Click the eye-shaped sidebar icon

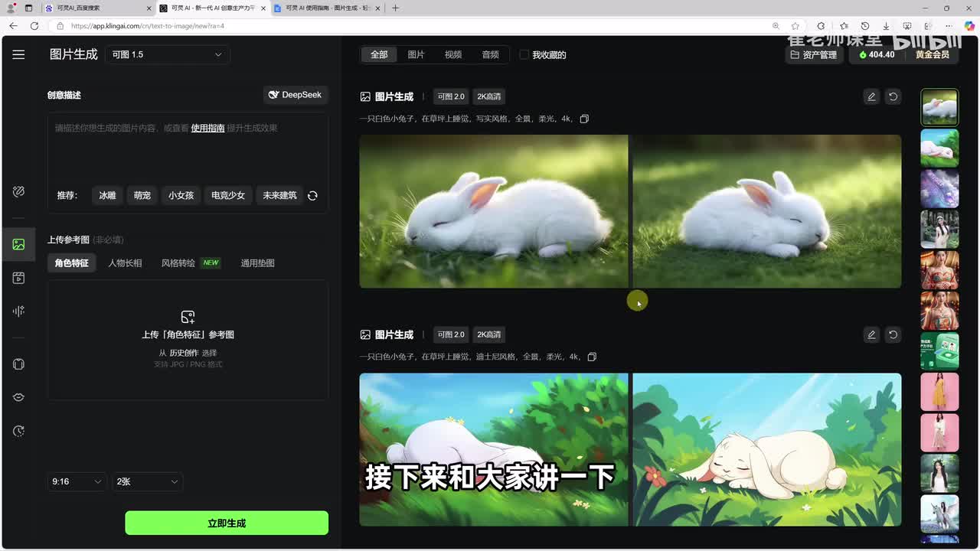18,397
